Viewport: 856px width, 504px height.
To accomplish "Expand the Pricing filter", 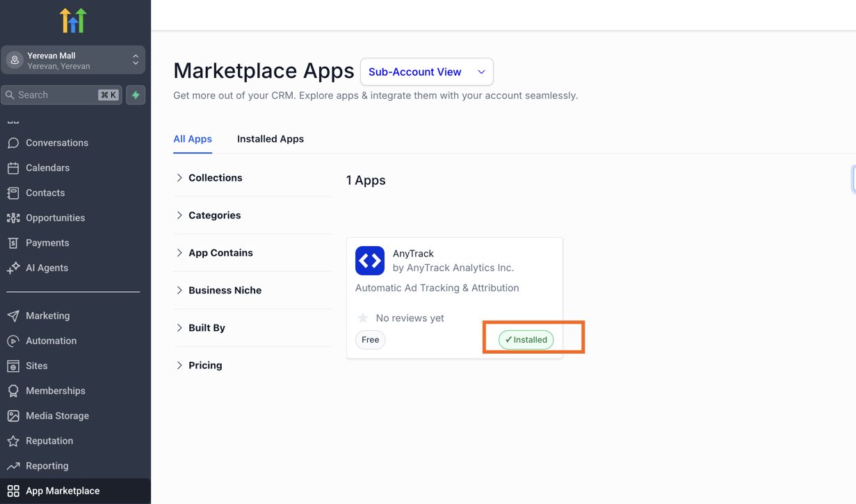I will tap(252, 366).
